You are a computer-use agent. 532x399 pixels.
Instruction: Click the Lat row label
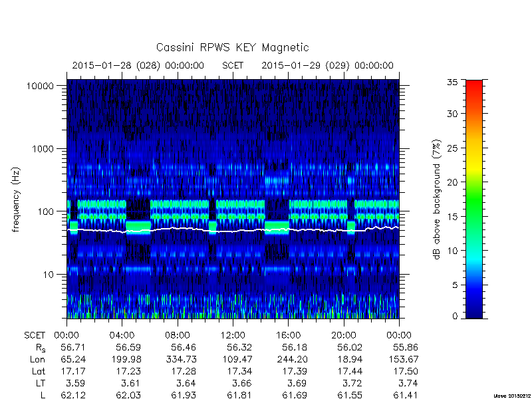coord(39,372)
